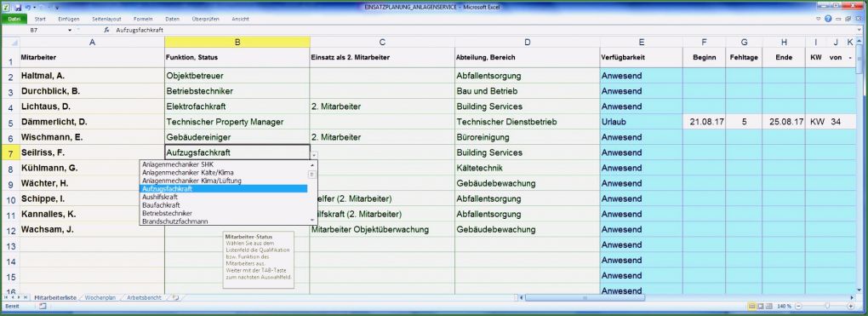The image size is (868, 316).
Task: Open the quick access toolbar customize arrow
Action: [x=57, y=9]
